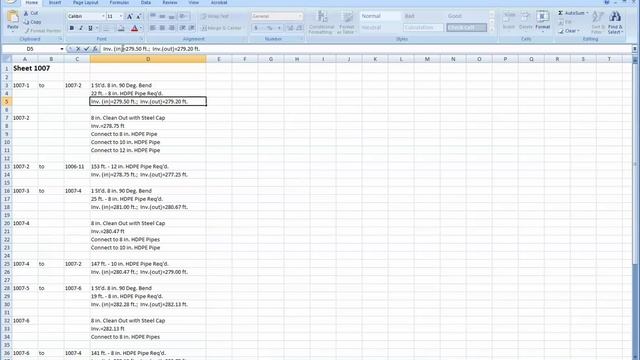Open the Font Color dropdown arrow
Viewport: 640px width, 360px height.
(x=141, y=28)
